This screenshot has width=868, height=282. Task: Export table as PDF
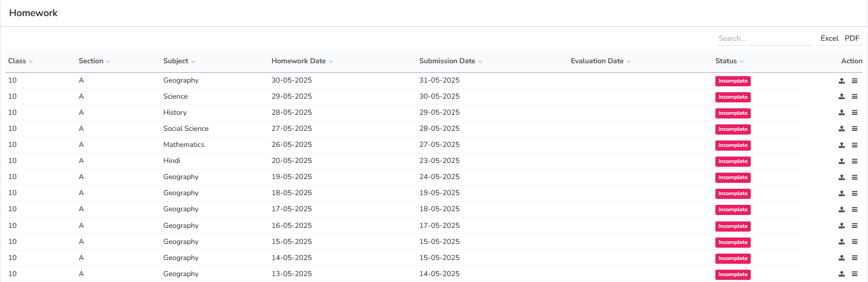click(x=852, y=39)
